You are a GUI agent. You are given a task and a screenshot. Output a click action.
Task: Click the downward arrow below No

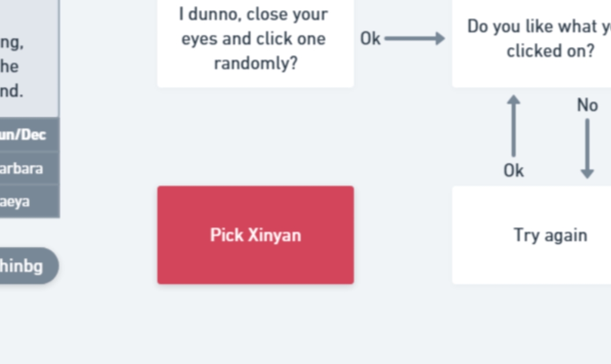(x=587, y=148)
